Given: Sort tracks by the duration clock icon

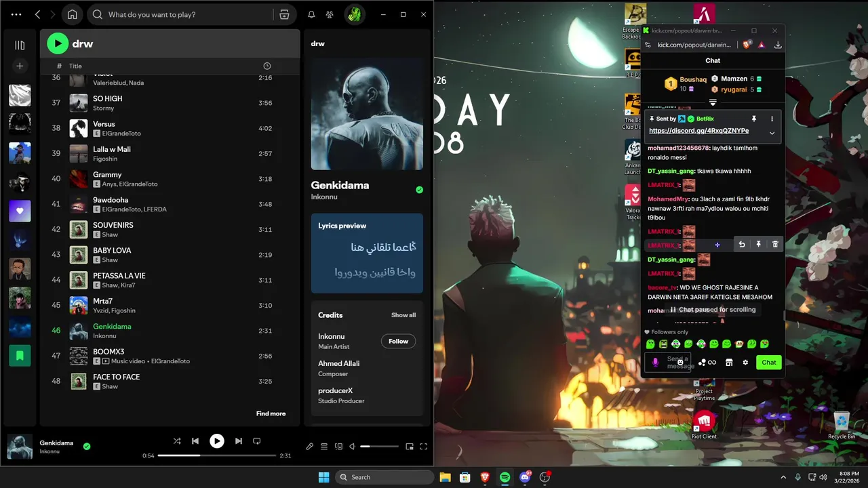Looking at the screenshot, I should (x=267, y=66).
